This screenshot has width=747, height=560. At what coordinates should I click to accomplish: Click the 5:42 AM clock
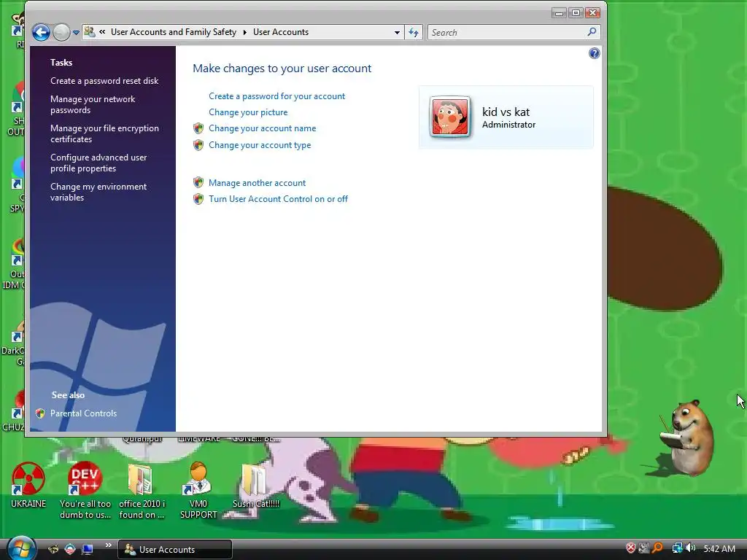tap(719, 548)
